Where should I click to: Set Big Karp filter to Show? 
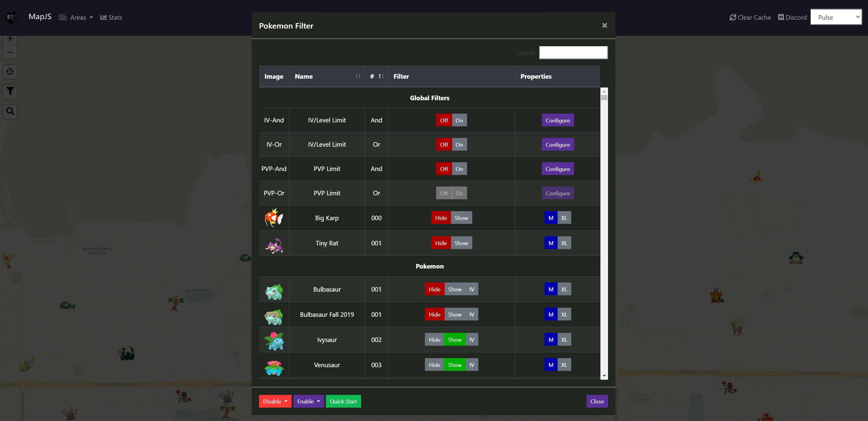click(461, 218)
